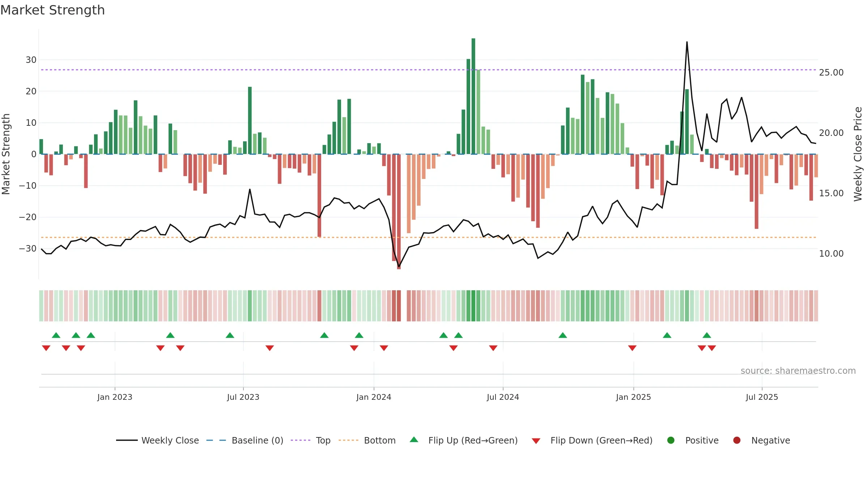Click the Flip Down (Green→Red) legend label

pyautogui.click(x=601, y=440)
